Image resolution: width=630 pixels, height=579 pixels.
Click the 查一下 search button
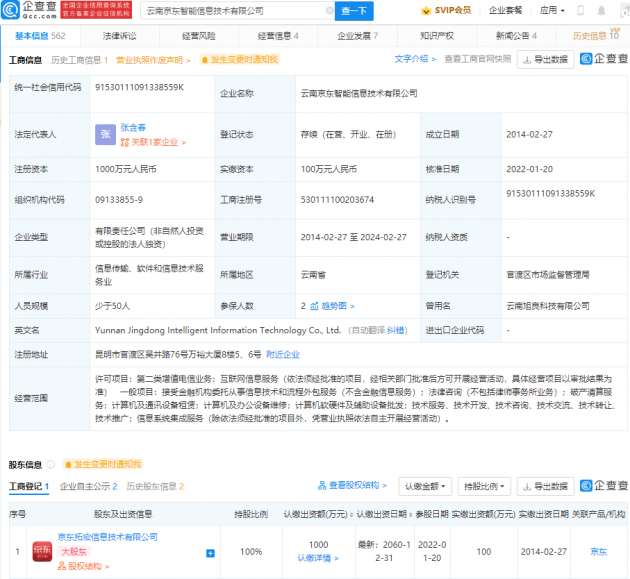(354, 11)
